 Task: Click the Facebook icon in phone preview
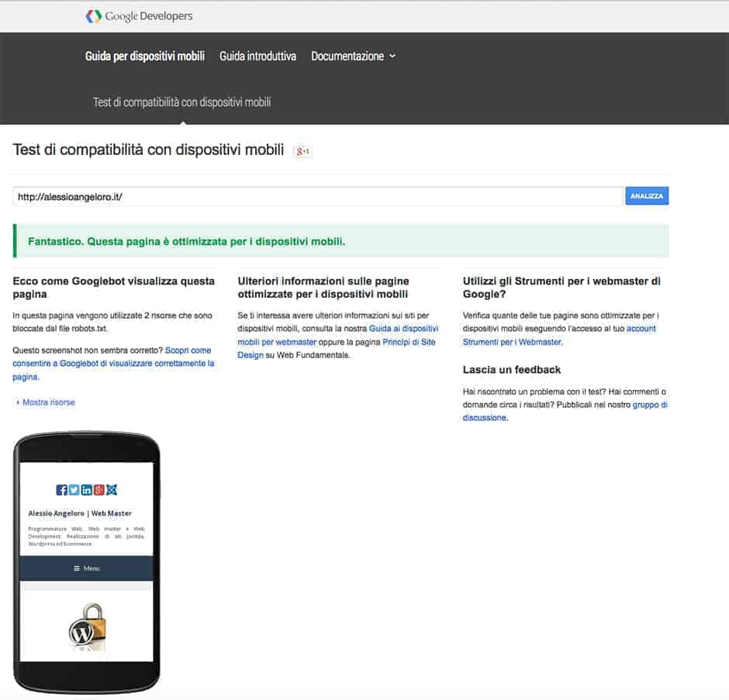pyautogui.click(x=62, y=490)
